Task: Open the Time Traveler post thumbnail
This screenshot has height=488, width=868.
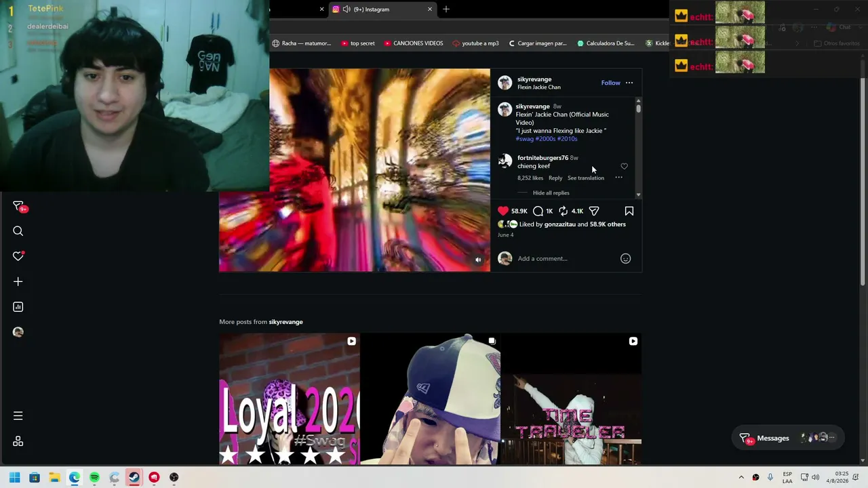Action: coord(571,399)
